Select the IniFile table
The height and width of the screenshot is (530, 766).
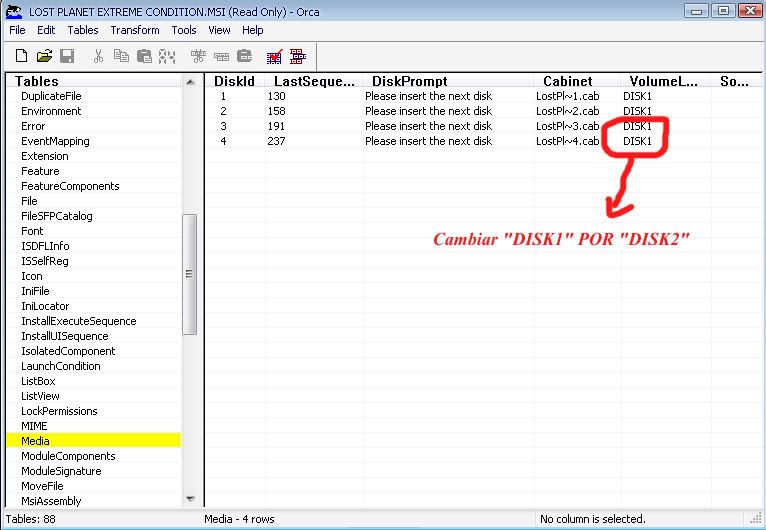point(35,291)
